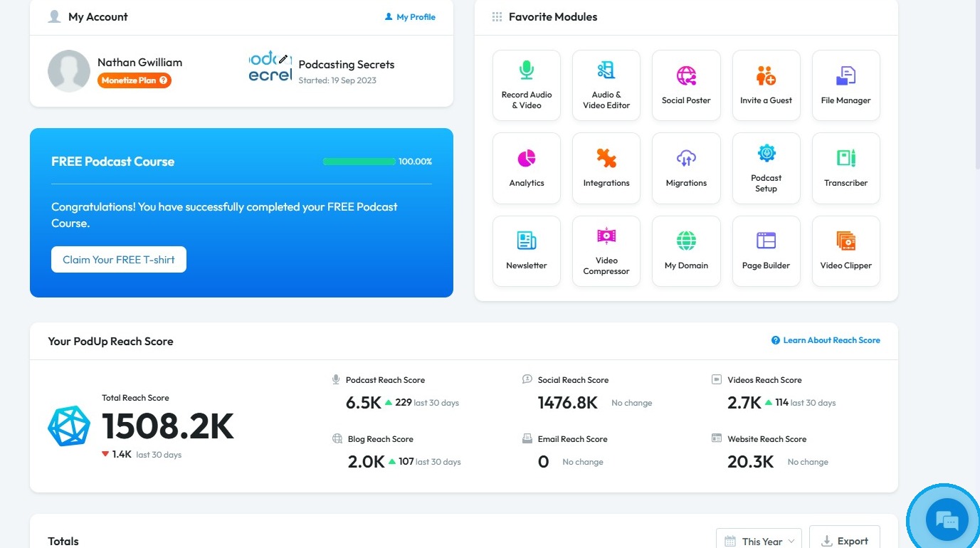Click Nathan Gwilliam's profile avatar

click(69, 71)
